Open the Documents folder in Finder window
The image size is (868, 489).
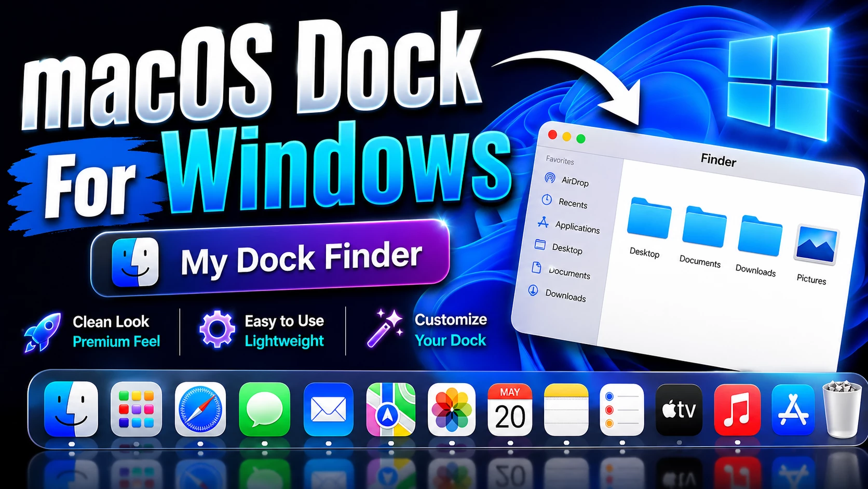702,236
